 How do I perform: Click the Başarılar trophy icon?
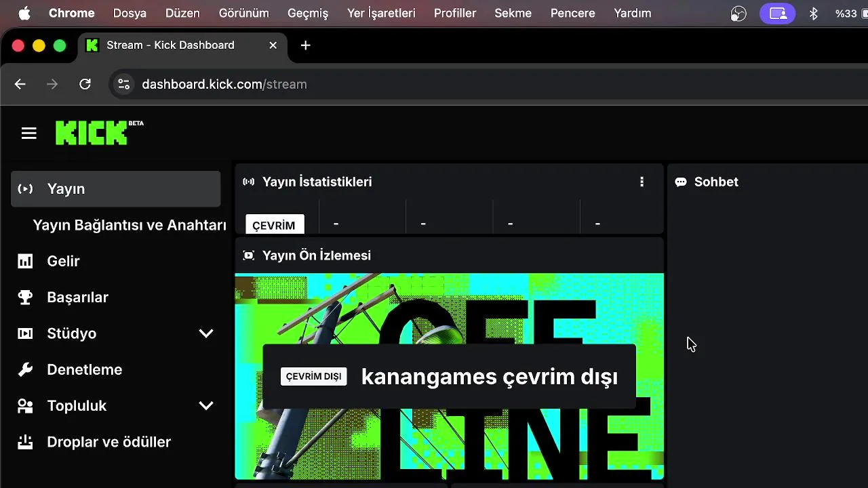pos(25,297)
